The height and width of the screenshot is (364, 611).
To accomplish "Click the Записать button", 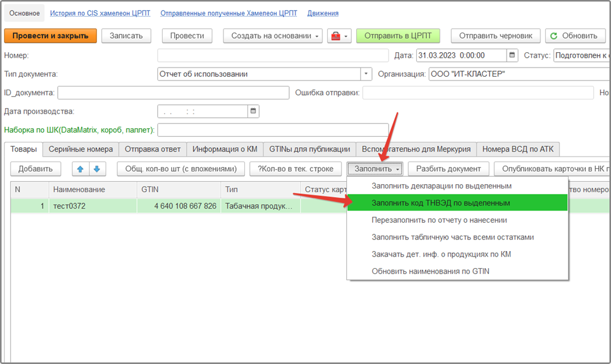I will (x=126, y=36).
